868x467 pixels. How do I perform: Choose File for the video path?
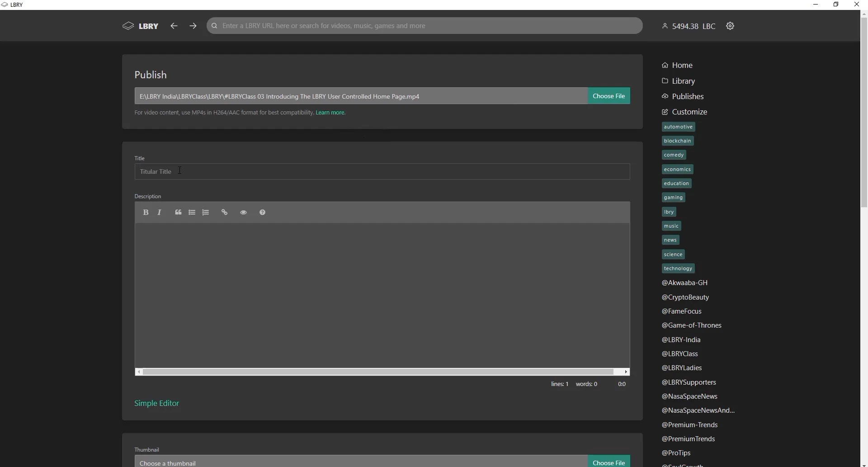(609, 96)
